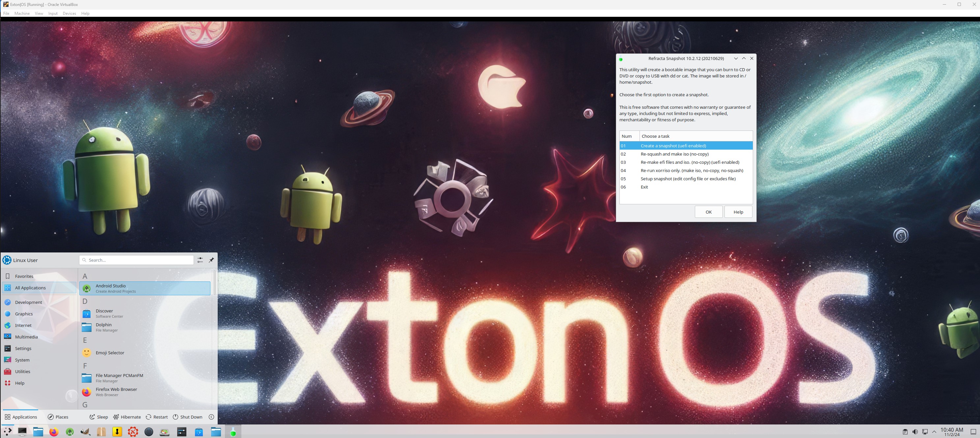Image resolution: width=980 pixels, height=438 pixels.
Task: Launch Firefox Web Browser from the list
Action: pyautogui.click(x=145, y=392)
